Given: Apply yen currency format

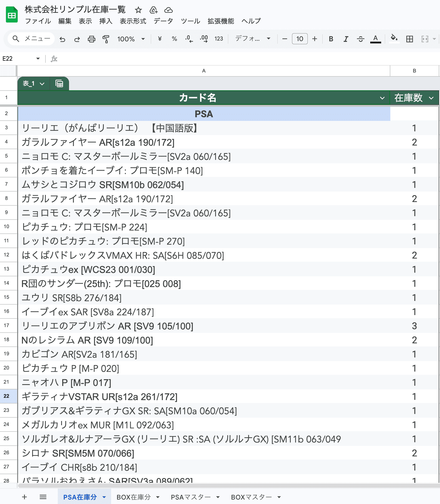Looking at the screenshot, I should click(160, 39).
